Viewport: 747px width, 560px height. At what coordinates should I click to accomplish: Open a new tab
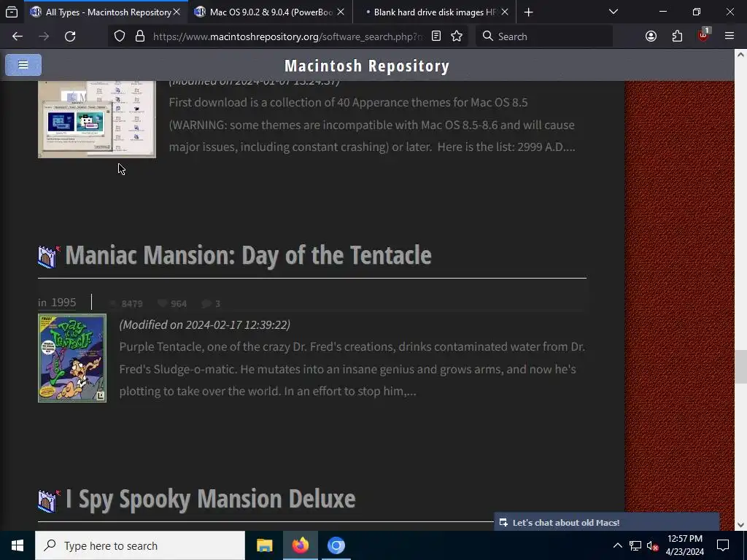pyautogui.click(x=528, y=12)
